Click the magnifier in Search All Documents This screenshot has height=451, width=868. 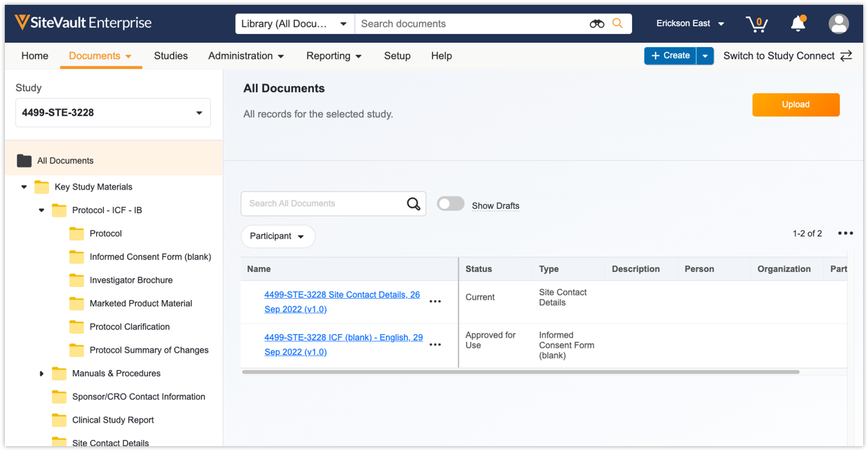[414, 203]
